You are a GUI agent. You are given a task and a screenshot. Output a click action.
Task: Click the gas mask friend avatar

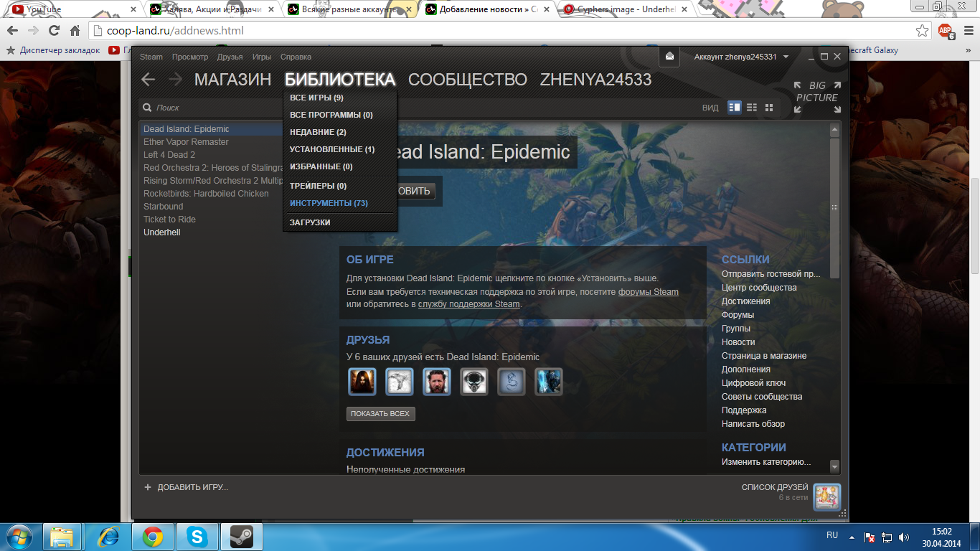(x=474, y=382)
